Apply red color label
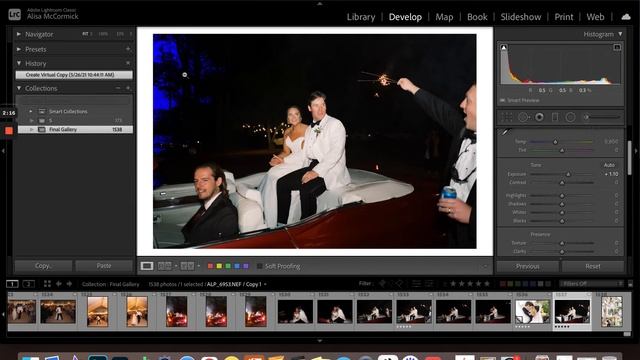Image resolution: width=640 pixels, height=360 pixels. pos(211,266)
